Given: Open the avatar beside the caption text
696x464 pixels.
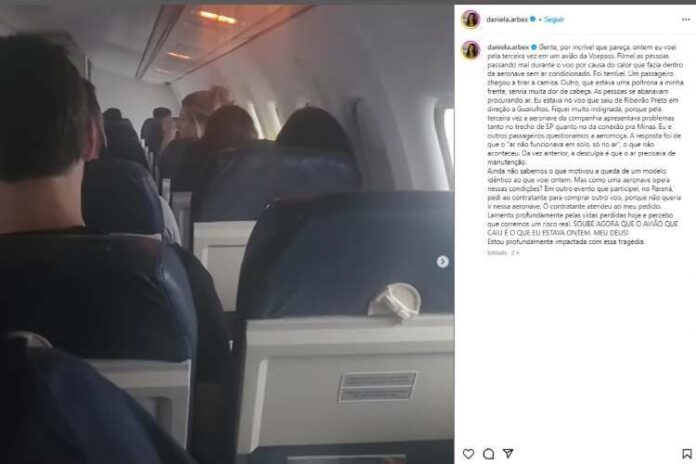Looking at the screenshot, I should pos(471,50).
